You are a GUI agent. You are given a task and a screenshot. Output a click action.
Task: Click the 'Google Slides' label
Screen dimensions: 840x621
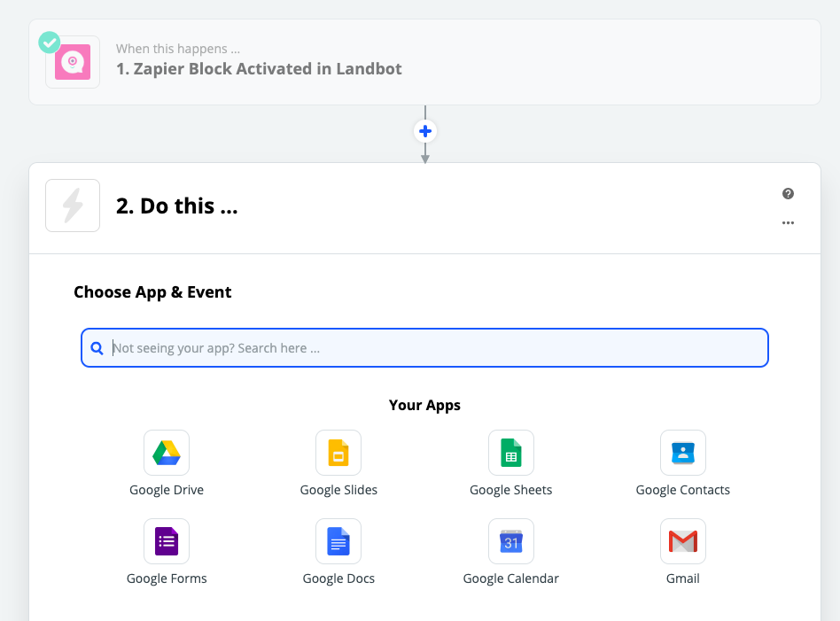[x=338, y=490]
